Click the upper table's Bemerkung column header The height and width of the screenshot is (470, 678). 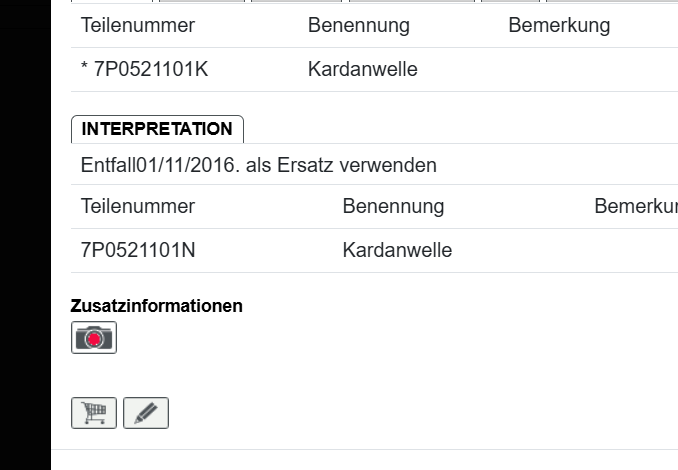559,26
